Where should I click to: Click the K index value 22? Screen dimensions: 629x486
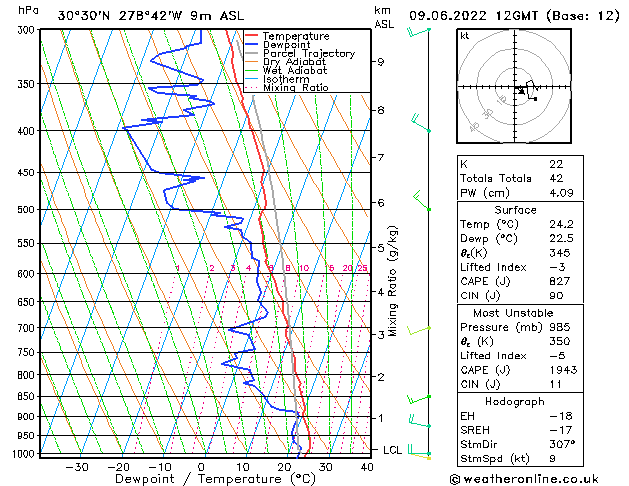click(x=556, y=164)
